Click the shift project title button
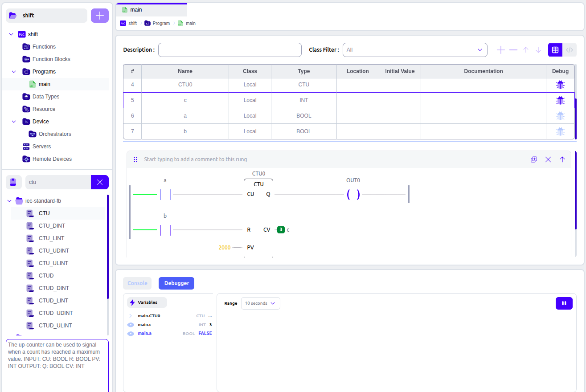The image size is (586, 392). [x=46, y=16]
